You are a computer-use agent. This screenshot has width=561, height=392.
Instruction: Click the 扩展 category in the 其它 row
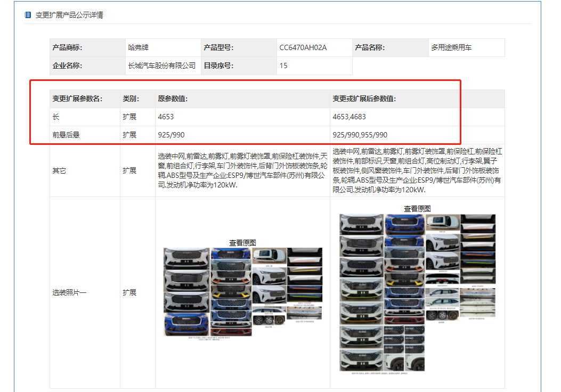point(129,170)
